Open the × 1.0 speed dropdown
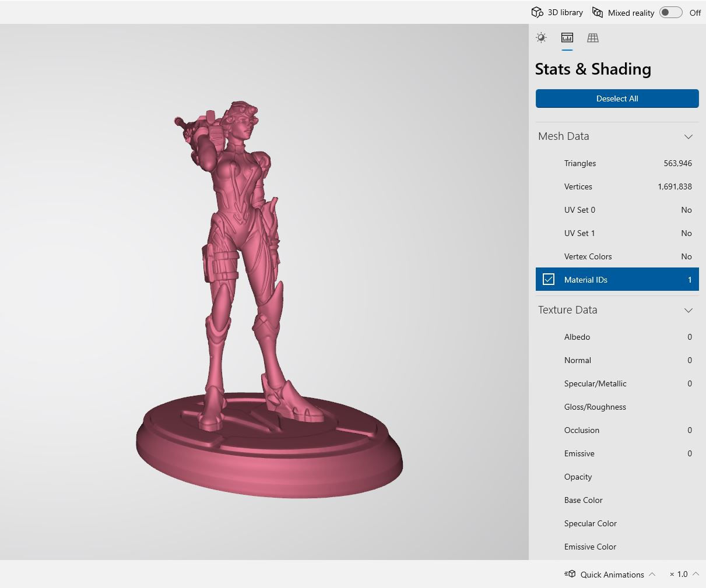 pos(684,574)
